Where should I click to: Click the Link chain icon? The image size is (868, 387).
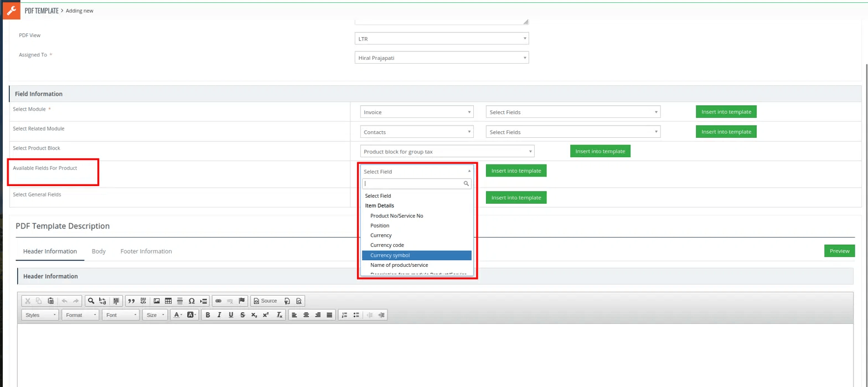tap(218, 301)
